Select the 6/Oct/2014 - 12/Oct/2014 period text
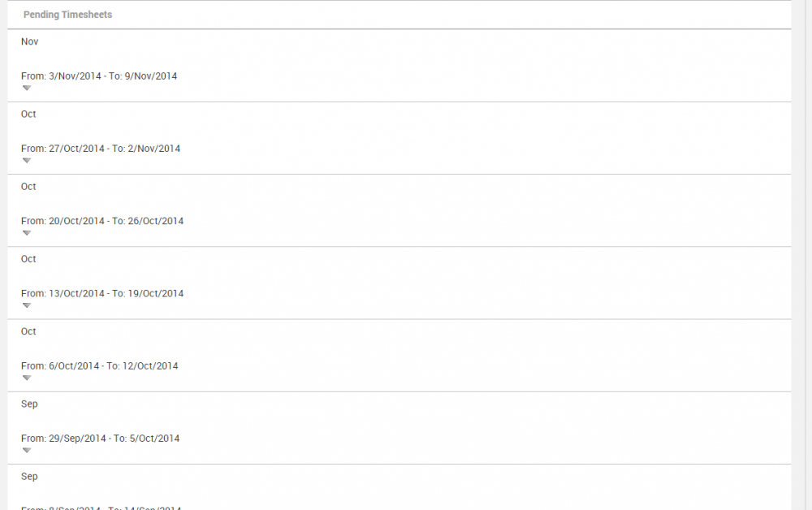The image size is (812, 510). pyautogui.click(x=100, y=365)
